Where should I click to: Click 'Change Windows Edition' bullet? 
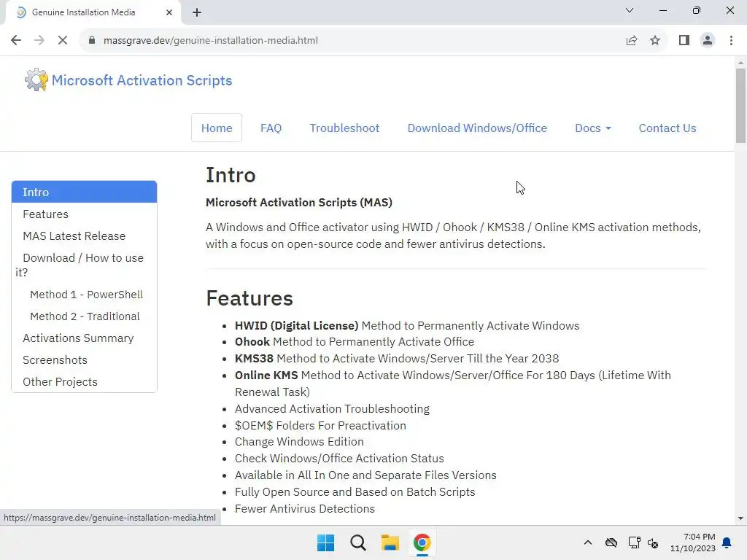[x=299, y=441]
